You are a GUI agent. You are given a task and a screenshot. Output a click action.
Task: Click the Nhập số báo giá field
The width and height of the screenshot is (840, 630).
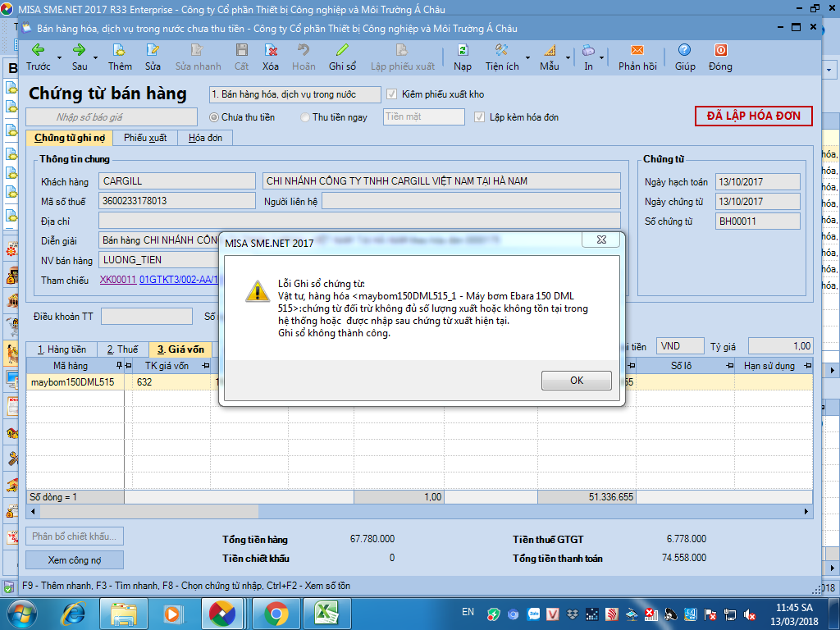coord(112,116)
